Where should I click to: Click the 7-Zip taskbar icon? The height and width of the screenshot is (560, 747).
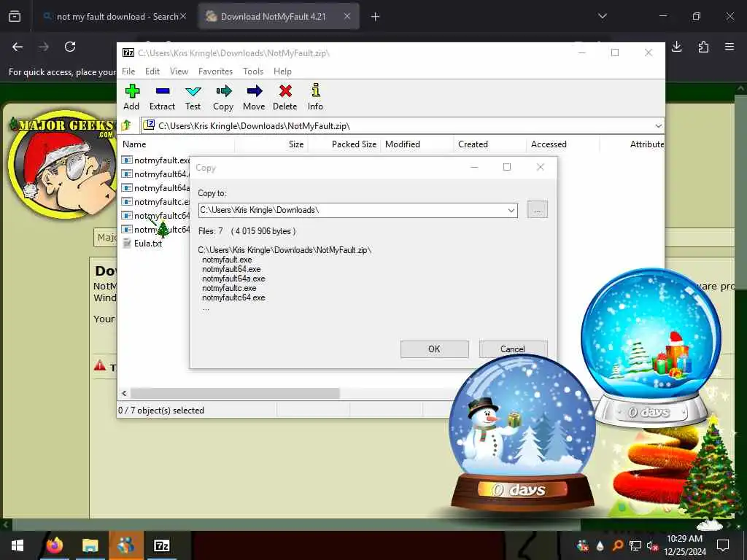coord(162,545)
